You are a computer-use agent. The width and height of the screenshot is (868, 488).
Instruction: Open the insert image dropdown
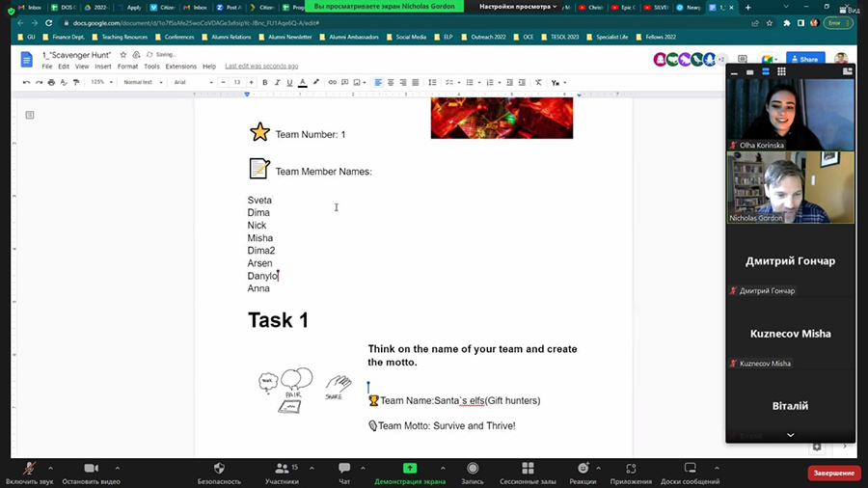pyautogui.click(x=360, y=82)
